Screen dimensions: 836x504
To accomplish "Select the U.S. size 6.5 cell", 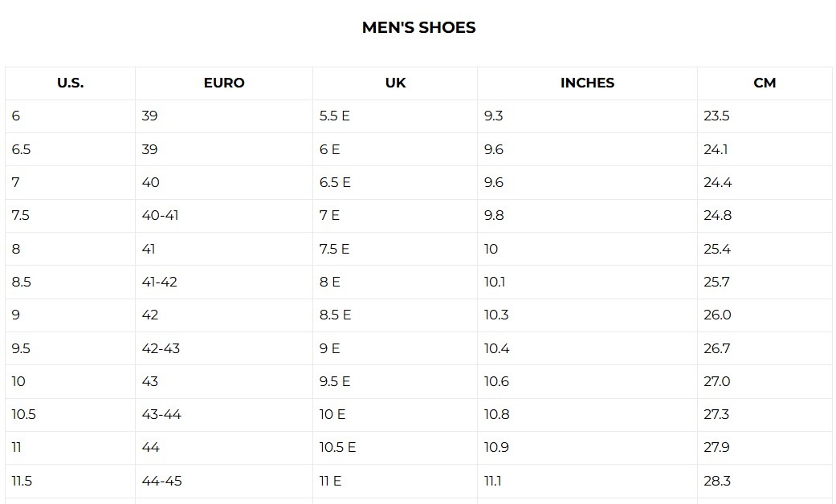I will pyautogui.click(x=22, y=149).
